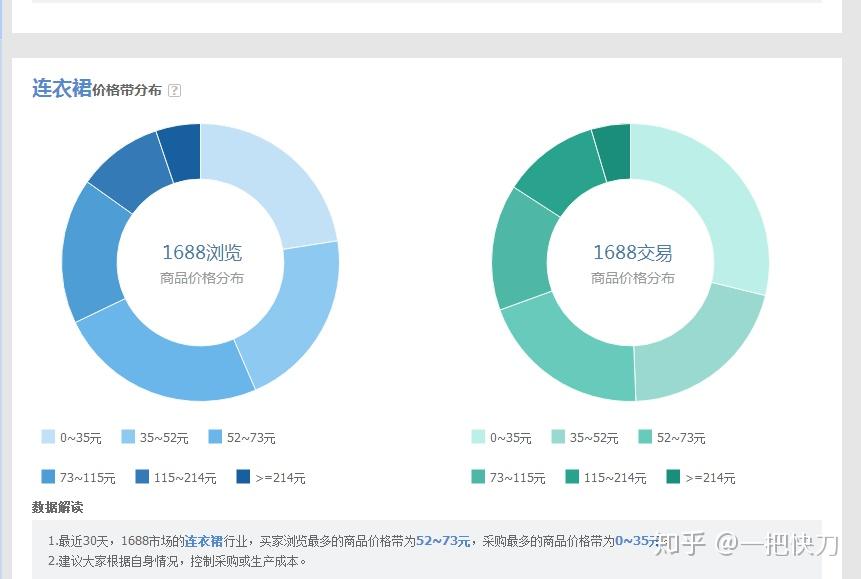
Task: Toggle 115~214元 legend swatch in transaction chart
Action: pos(572,476)
